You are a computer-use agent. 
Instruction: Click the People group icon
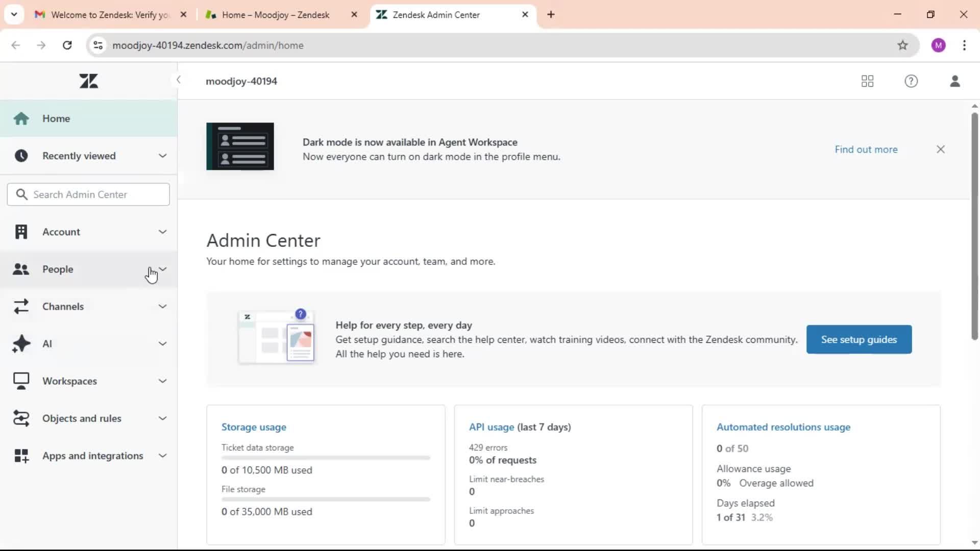21,269
